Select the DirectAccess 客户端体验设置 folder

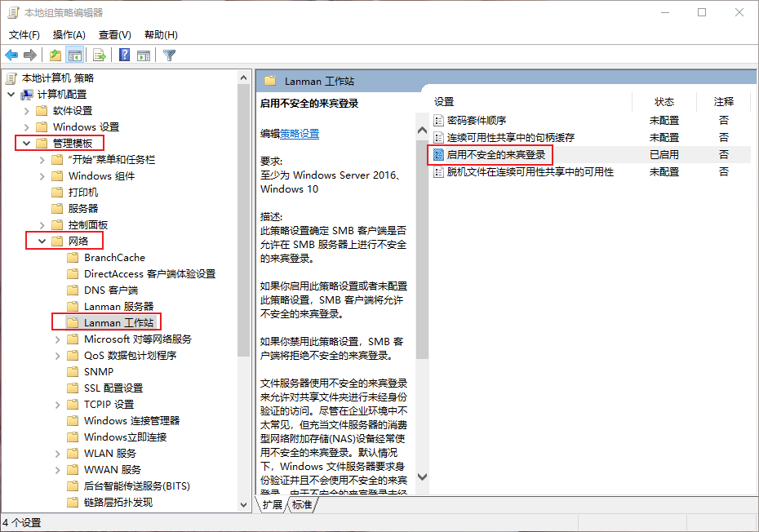[x=149, y=274]
